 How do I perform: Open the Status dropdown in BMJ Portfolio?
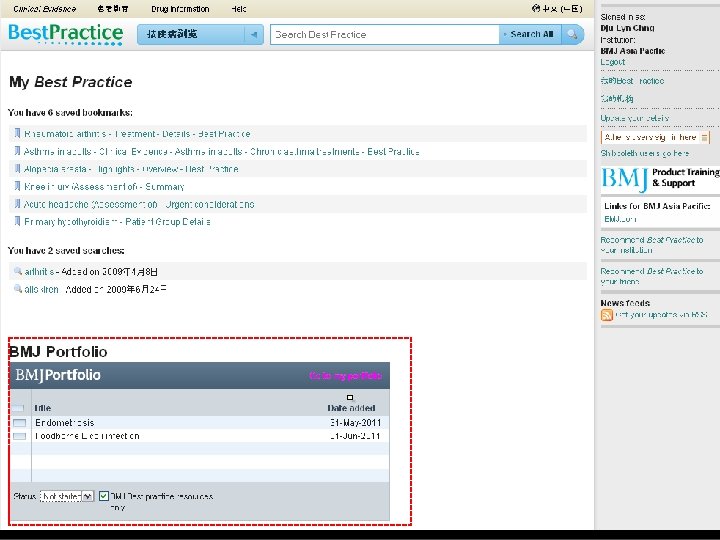coord(67,496)
